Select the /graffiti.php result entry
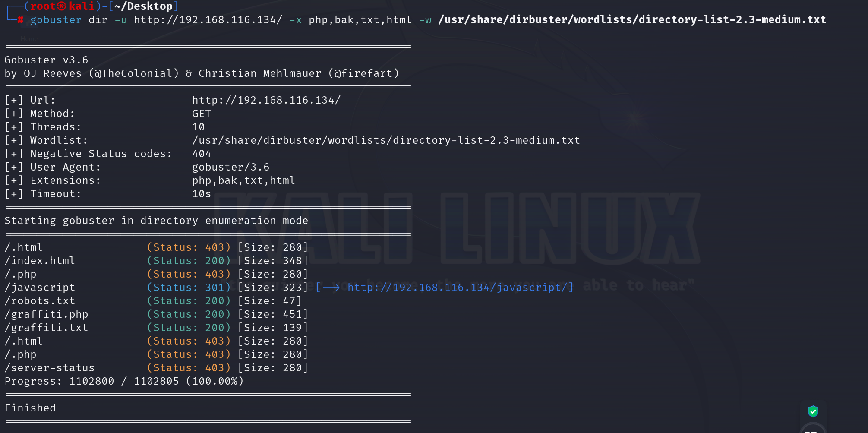Image resolution: width=868 pixels, height=433 pixels. [46, 314]
